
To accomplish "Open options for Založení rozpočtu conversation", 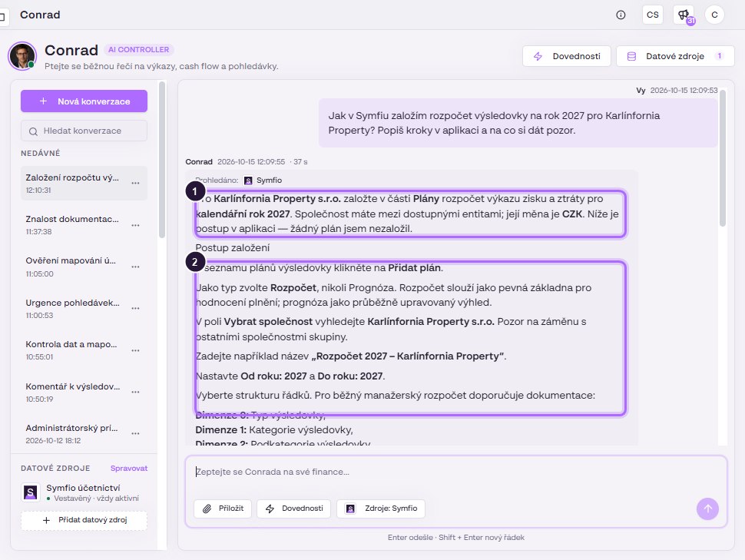I will [135, 183].
